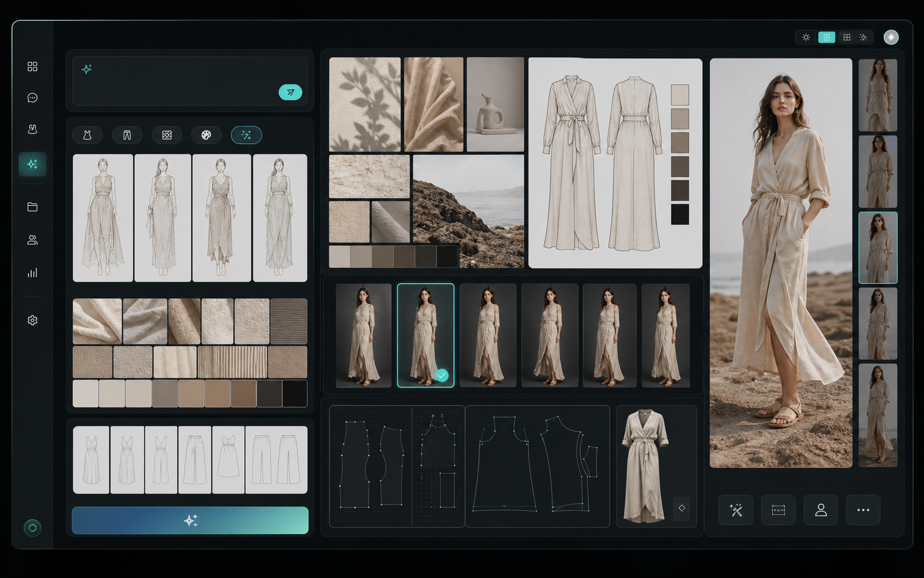Click the sparkle icon inside the prompt box
Viewport: 924px width, 578px height.
tap(87, 69)
